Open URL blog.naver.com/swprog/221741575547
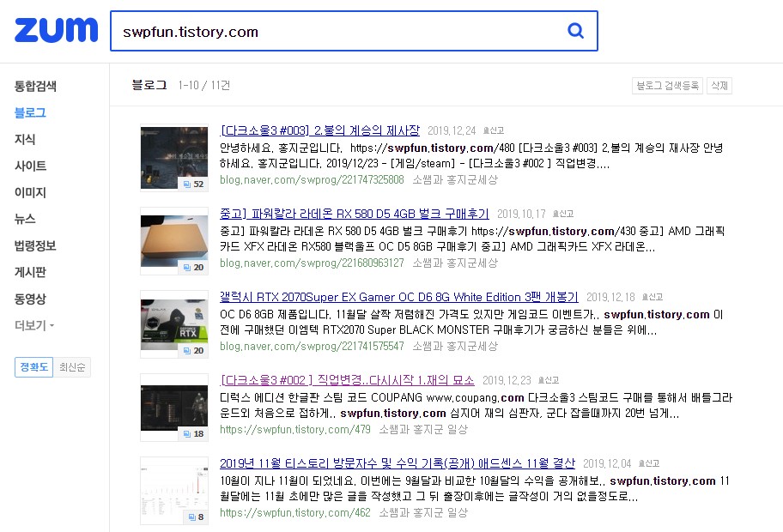Viewport: 783px width, 532px height. 312,347
